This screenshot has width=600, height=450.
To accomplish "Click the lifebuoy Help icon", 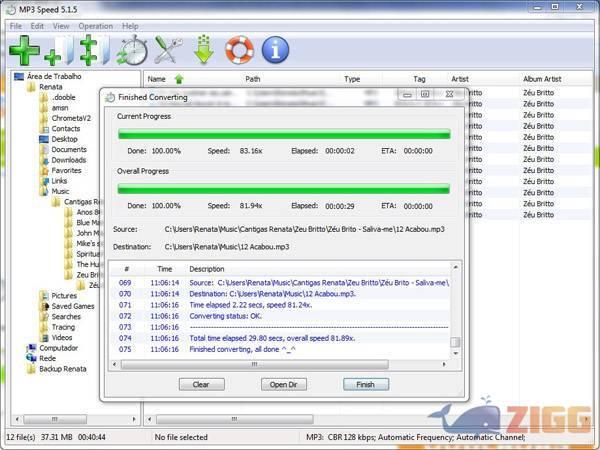I will point(240,50).
